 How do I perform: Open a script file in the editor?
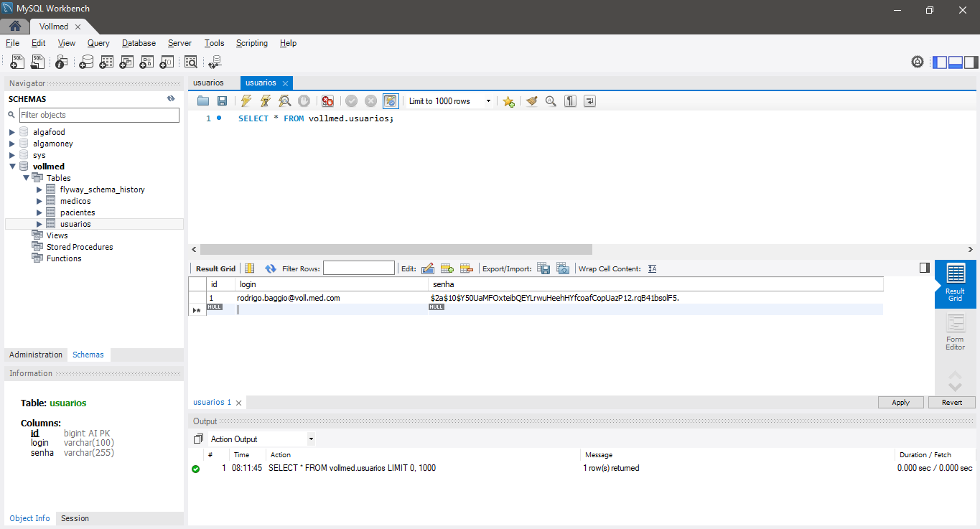pos(203,101)
